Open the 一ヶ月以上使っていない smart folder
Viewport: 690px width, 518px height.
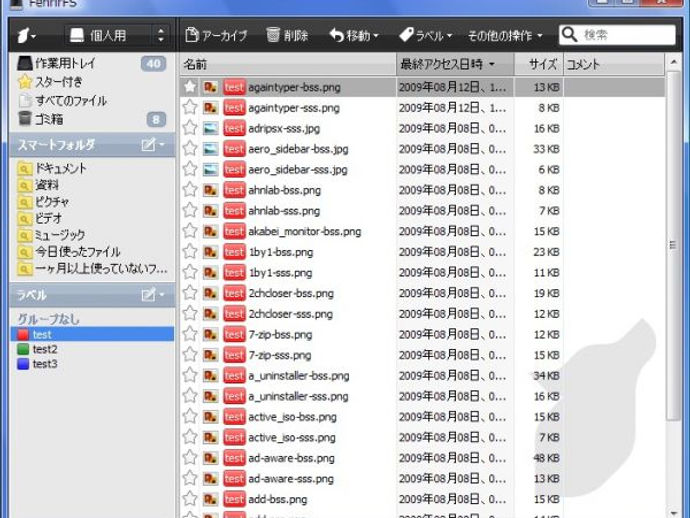(x=92, y=268)
